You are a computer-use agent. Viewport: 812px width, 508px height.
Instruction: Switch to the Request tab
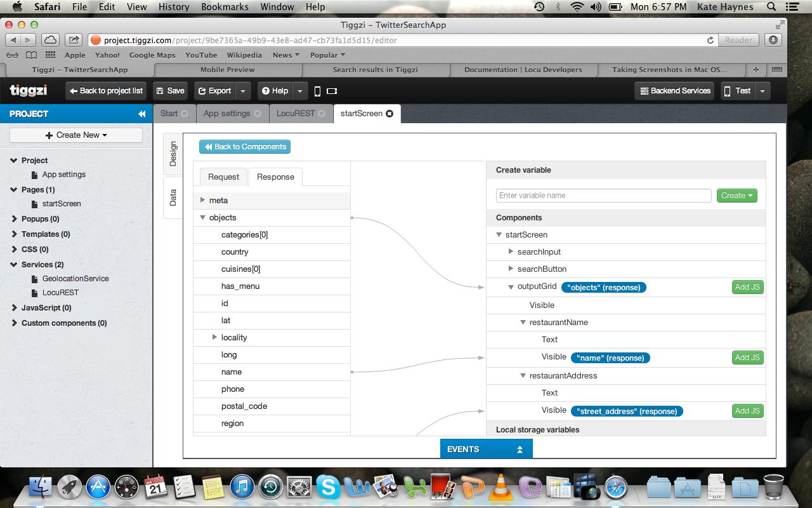(223, 177)
